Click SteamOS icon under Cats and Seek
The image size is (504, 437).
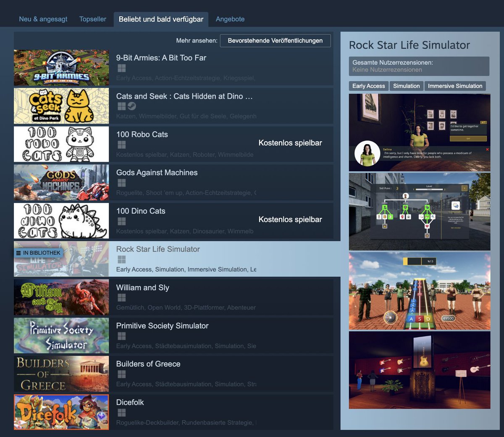pos(132,106)
